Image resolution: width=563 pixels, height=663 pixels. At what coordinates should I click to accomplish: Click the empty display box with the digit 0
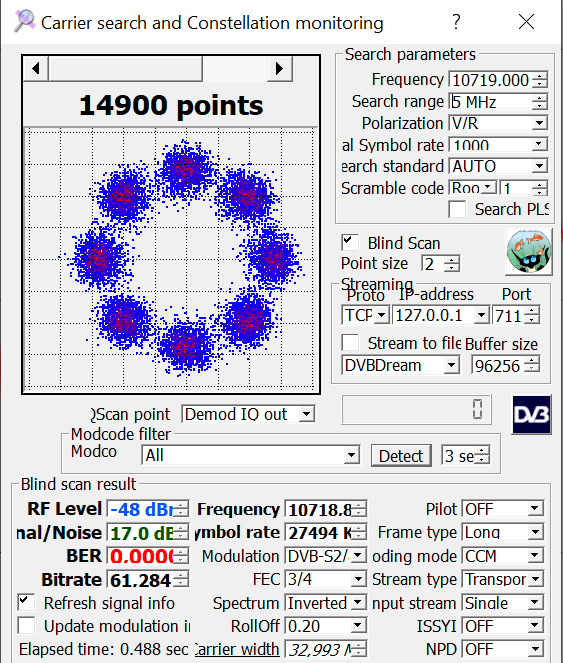click(x=416, y=409)
